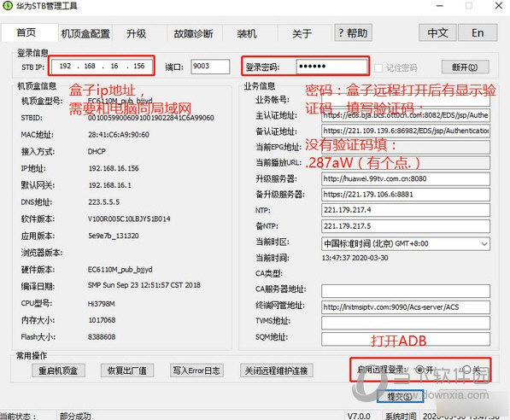Click the 默认网关 value 192.168.16.1

click(x=110, y=185)
